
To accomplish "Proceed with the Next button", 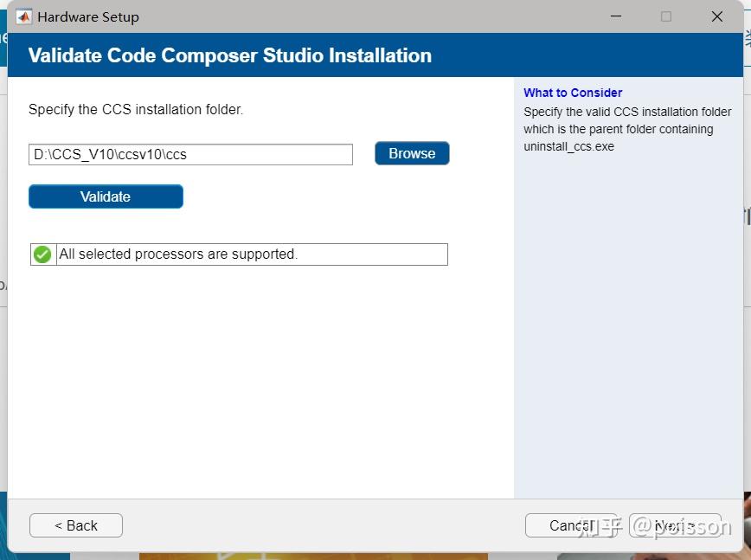I will click(676, 525).
